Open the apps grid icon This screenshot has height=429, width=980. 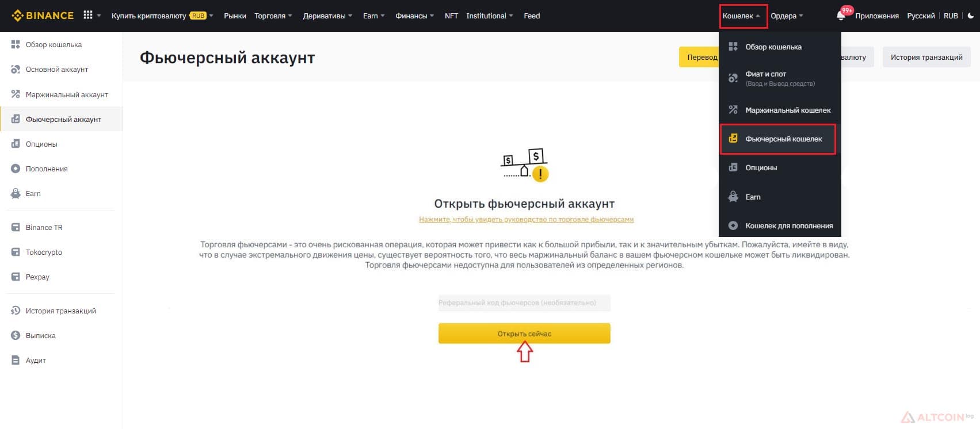click(x=88, y=15)
